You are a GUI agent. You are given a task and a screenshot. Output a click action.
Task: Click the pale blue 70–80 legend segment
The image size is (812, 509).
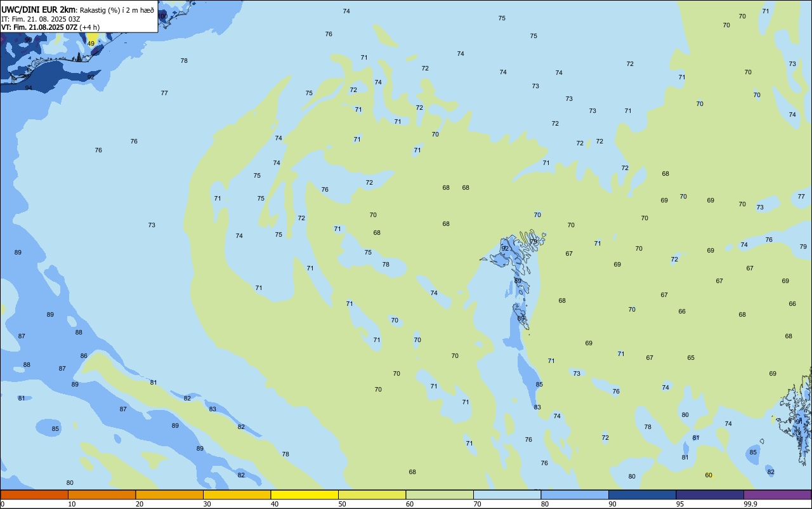pos(507,494)
